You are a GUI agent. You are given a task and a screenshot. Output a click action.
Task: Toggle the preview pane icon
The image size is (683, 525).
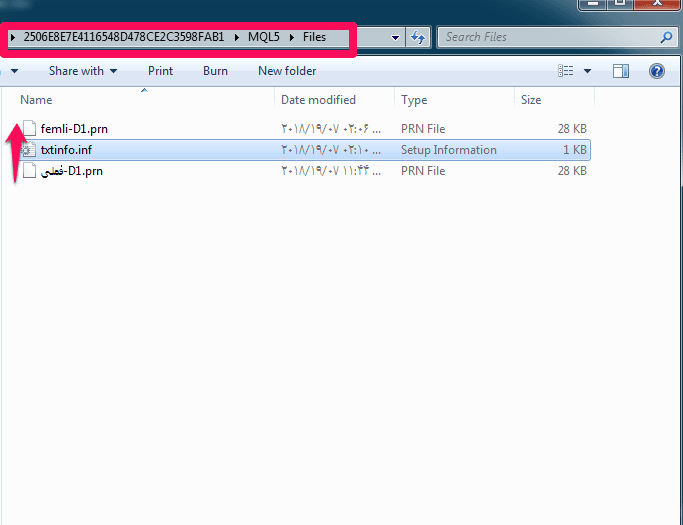pyautogui.click(x=621, y=71)
